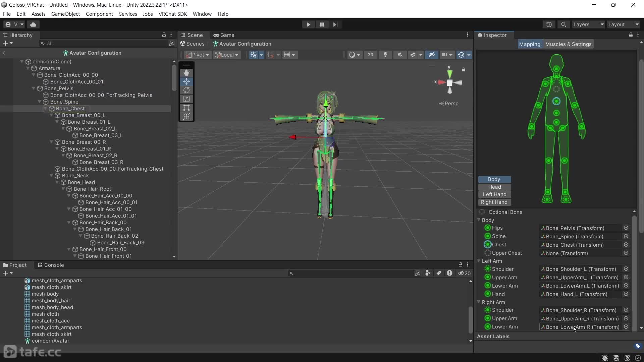Viewport: 644px width, 362px height.
Task: Click the Head mapping button
Action: click(x=494, y=187)
